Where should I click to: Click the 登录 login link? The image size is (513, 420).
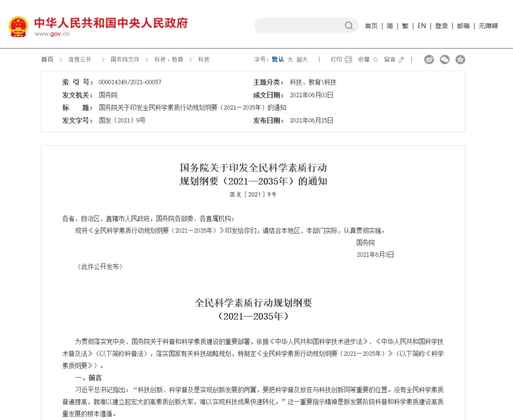point(441,26)
